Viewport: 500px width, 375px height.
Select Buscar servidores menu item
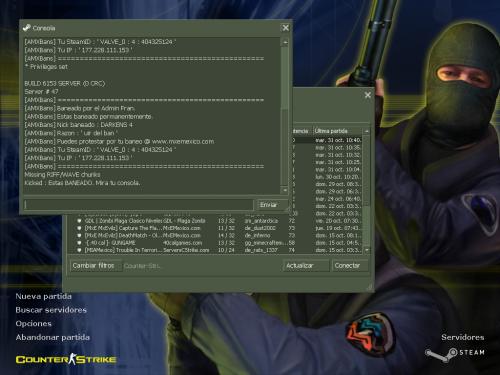click(x=51, y=310)
